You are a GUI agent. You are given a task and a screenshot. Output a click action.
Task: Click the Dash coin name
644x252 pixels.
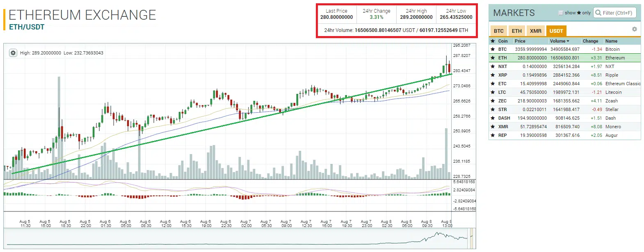[610, 118]
